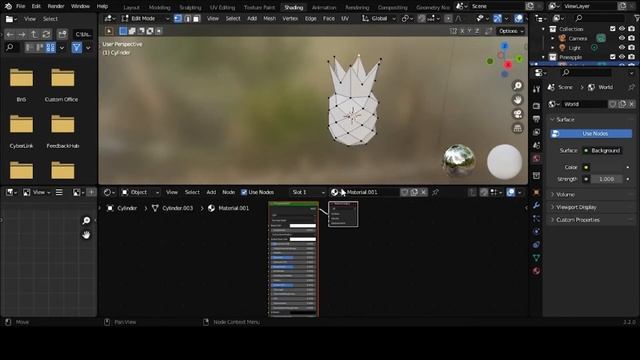
Task: Hide Collection in viewport
Action: [x=622, y=29]
